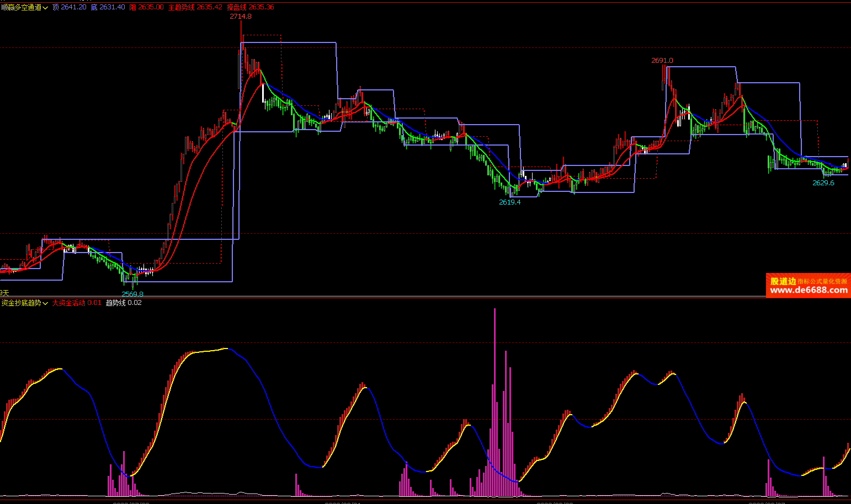Expand the 资金抄底趋势 indicator dropdown chevron

pos(45,303)
